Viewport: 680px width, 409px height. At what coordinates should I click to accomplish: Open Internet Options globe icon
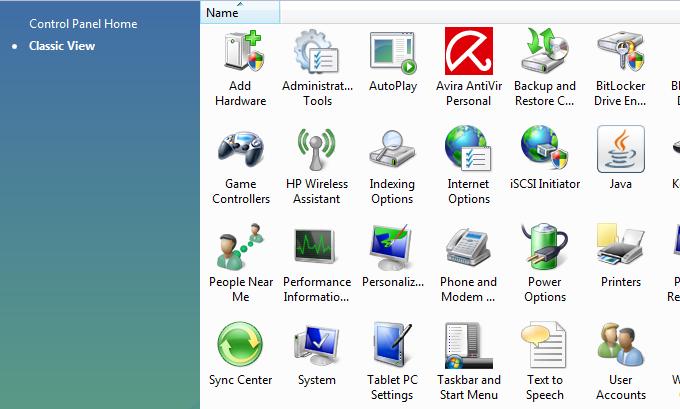[468, 148]
